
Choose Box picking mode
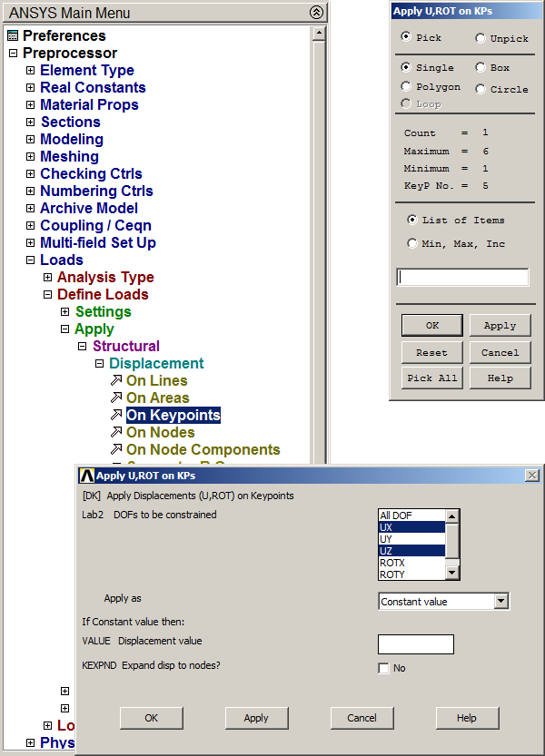point(480,67)
